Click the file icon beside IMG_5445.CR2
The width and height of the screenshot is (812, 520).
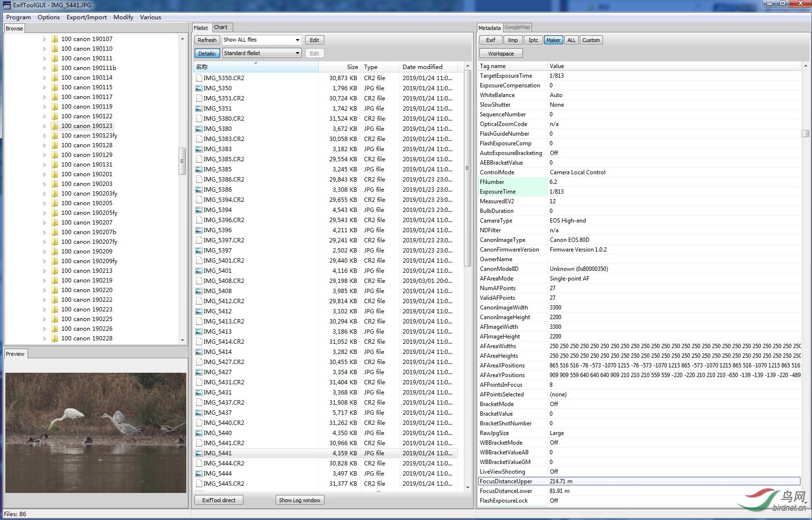[198, 483]
